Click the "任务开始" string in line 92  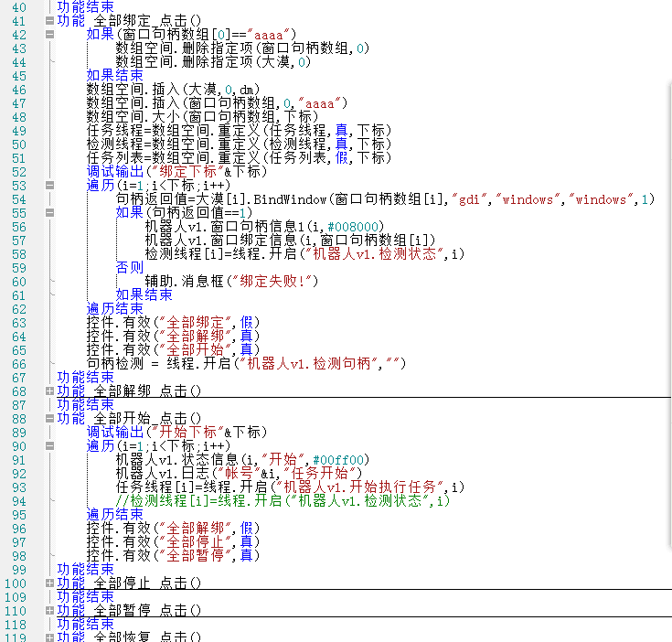click(x=320, y=474)
